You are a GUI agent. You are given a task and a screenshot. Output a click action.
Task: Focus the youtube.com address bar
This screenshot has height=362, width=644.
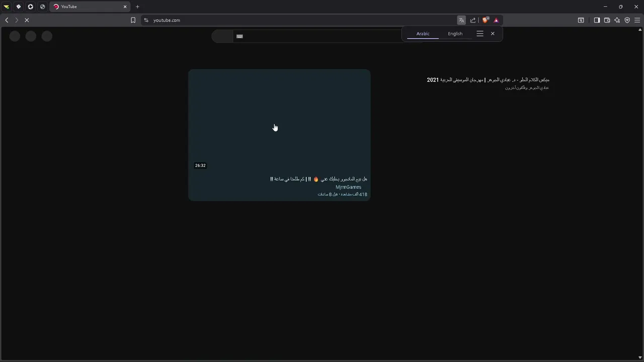(302, 20)
